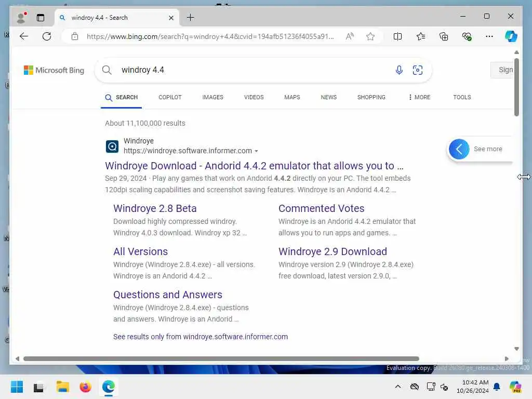Search using voice microphone
This screenshot has height=399, width=532.
click(400, 70)
